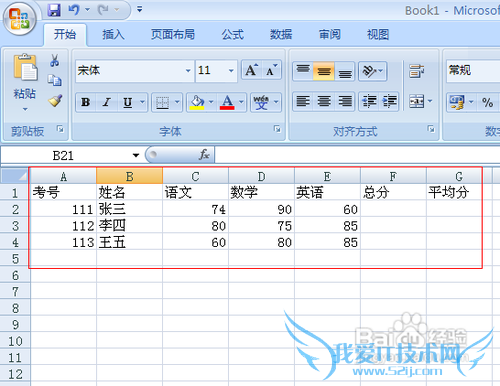The width and height of the screenshot is (500, 386).
Task: Open the font color palette arrow
Action: pos(241,101)
